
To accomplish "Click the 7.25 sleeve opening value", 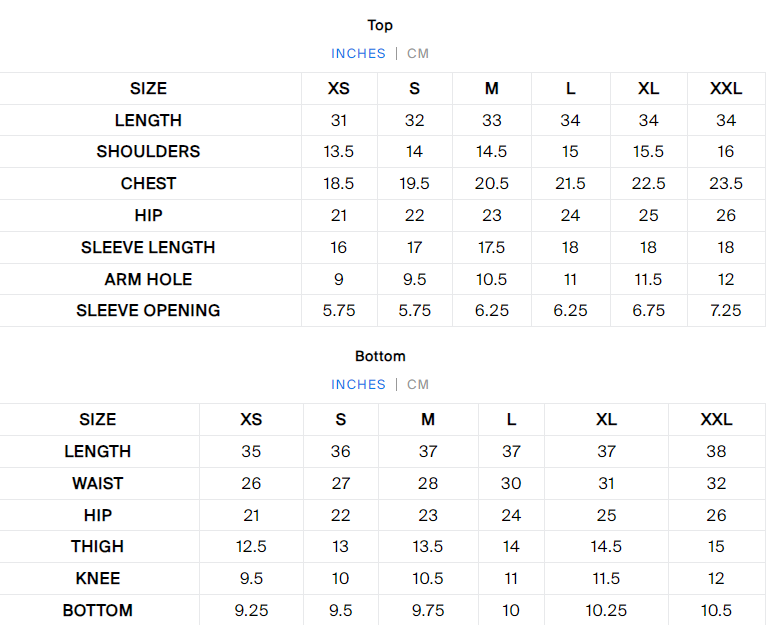I will click(726, 310).
